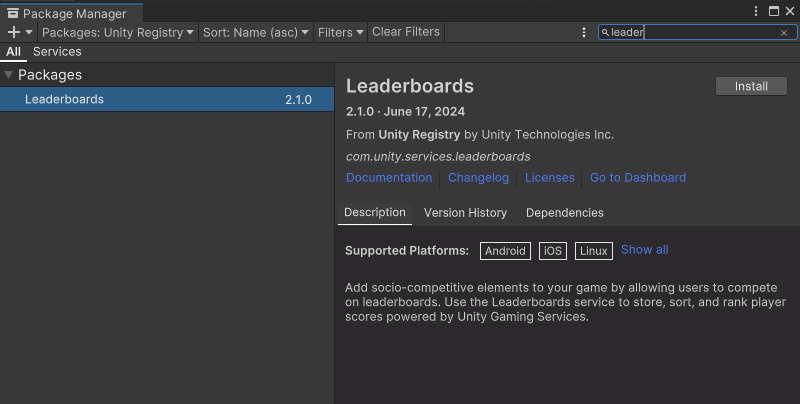
Task: Click Go to Dashboard link
Action: 638,178
